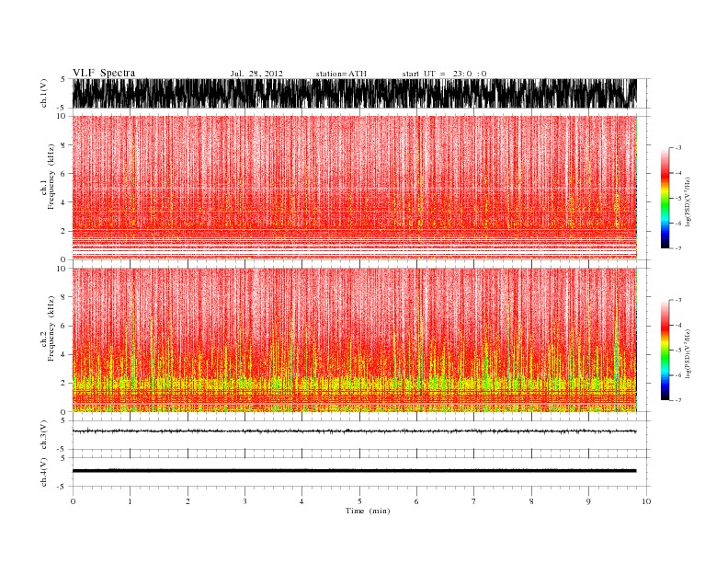
Task: Click the time axis tick label "1"
Action: pos(130,501)
